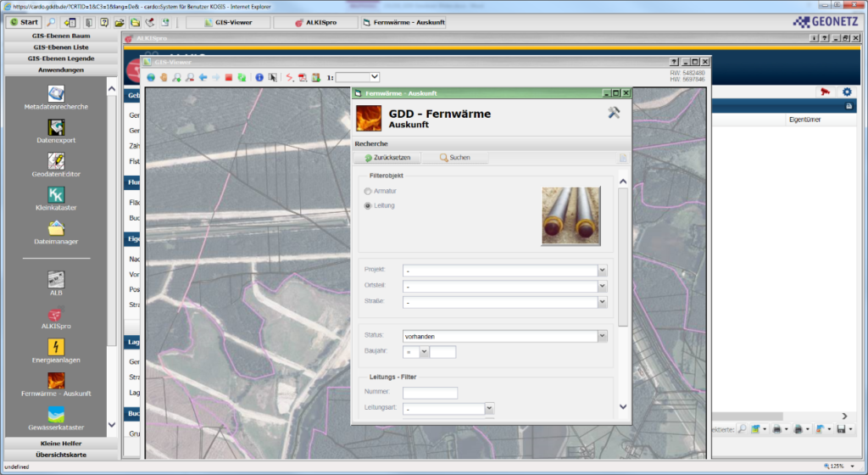Click the Fernwärme form vertical scrollbar thumb

[623, 257]
